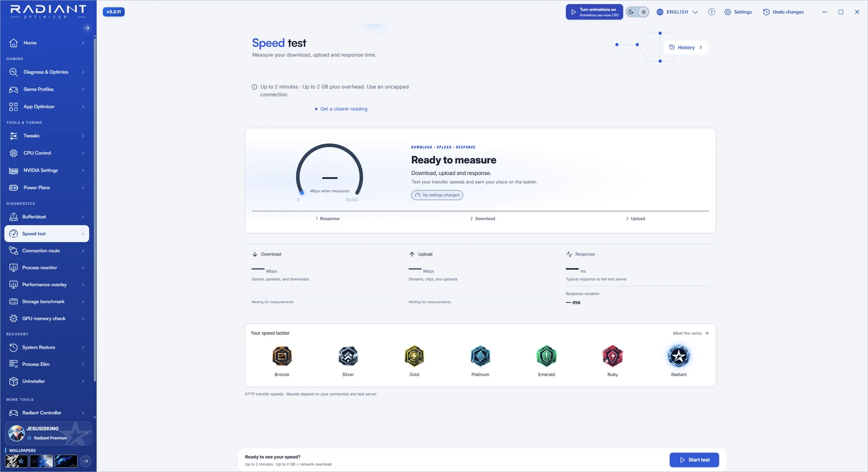Viewport: 868px width, 472px height.
Task: Click the Storage benchmark drive icon
Action: (x=14, y=302)
